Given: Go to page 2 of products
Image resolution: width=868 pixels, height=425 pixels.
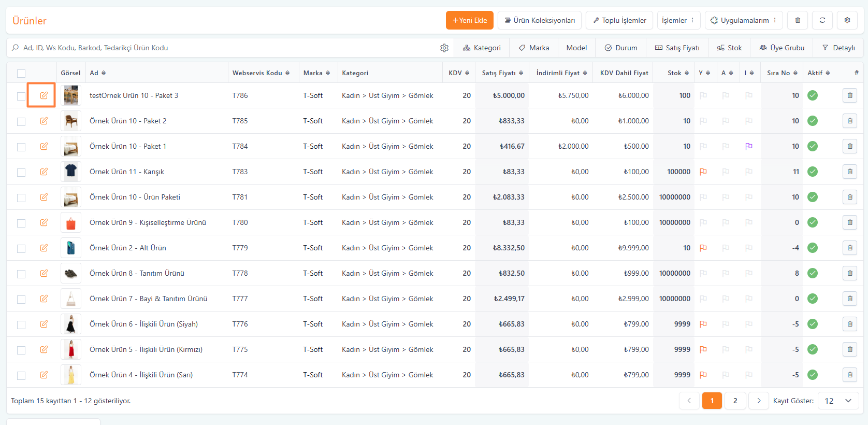Looking at the screenshot, I should pyautogui.click(x=735, y=401).
